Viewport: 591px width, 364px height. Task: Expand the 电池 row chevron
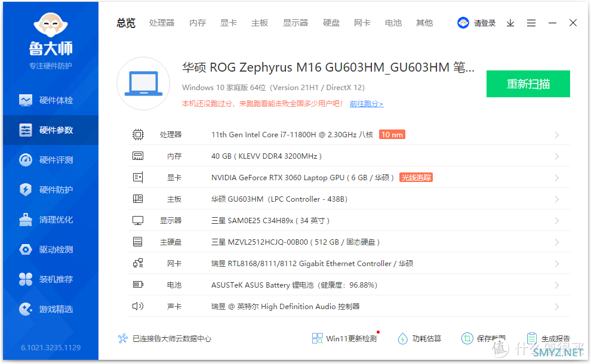[x=557, y=285]
